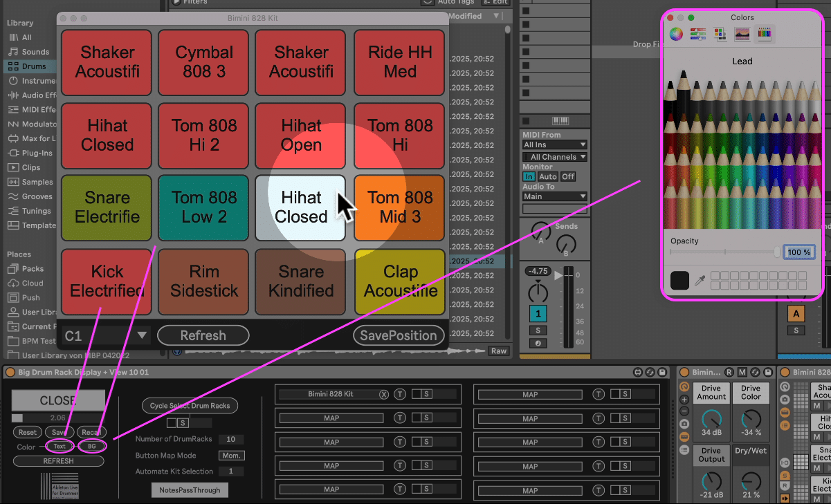Click the Opacity 100 % field
Screen dimensions: 831x504
(798, 252)
